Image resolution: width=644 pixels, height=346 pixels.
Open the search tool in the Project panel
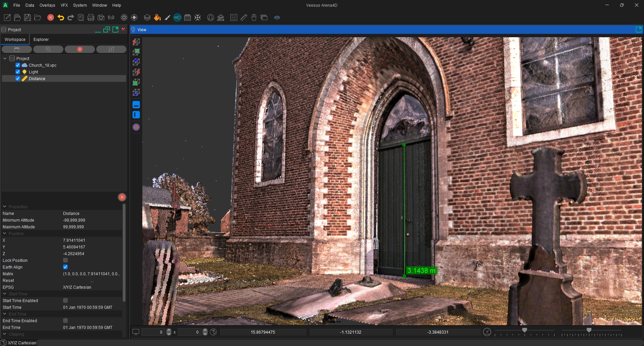point(48,49)
